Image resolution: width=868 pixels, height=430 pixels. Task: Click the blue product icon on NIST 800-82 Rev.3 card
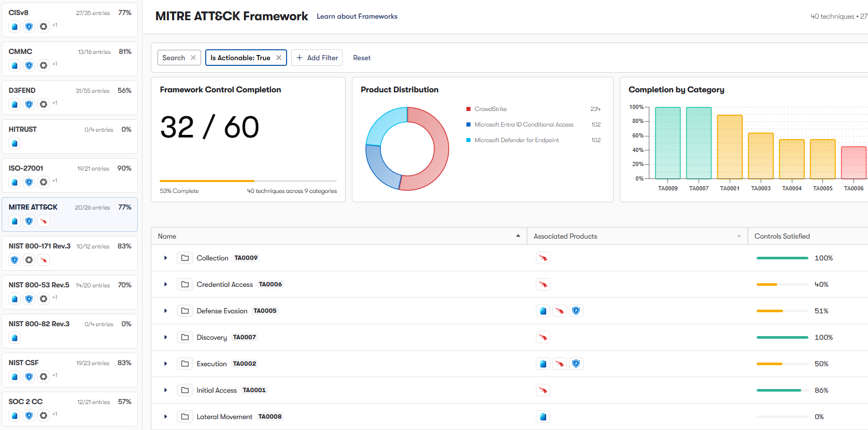click(15, 338)
